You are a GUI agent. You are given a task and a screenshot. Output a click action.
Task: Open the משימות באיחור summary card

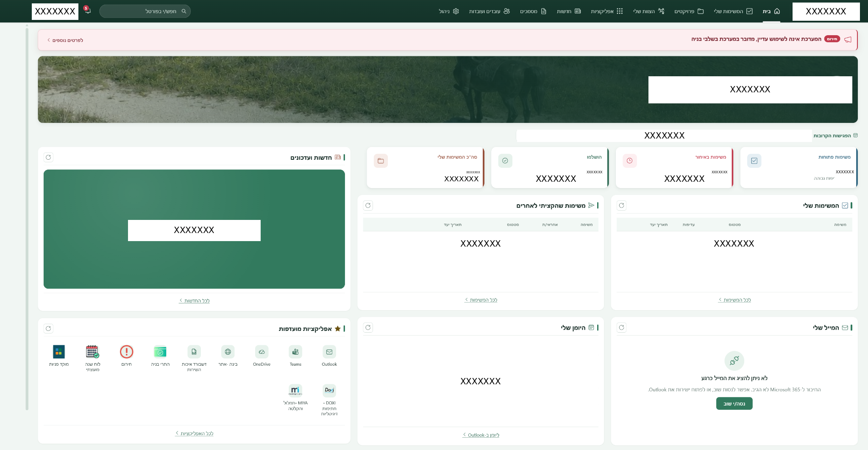(x=674, y=167)
